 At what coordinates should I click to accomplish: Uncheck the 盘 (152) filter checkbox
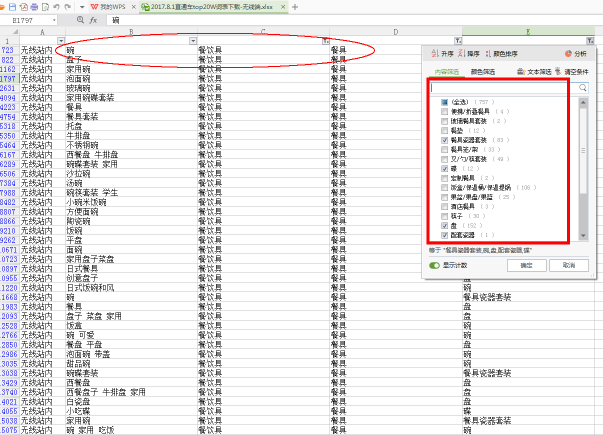pos(443,226)
